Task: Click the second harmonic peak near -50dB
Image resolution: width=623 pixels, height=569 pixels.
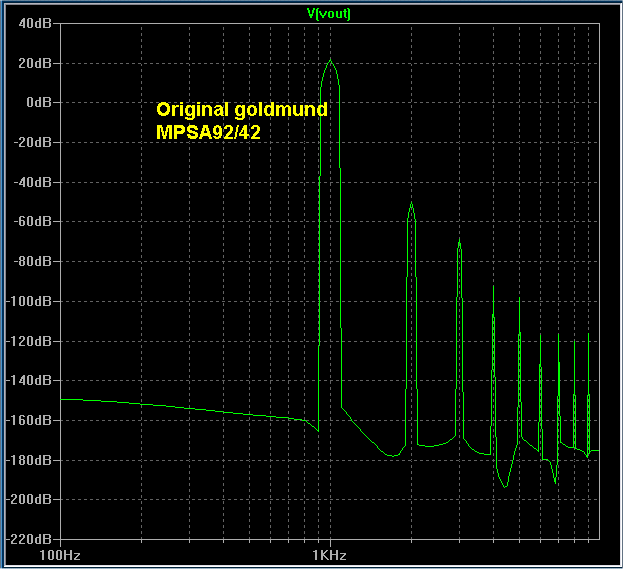Action: [x=411, y=203]
